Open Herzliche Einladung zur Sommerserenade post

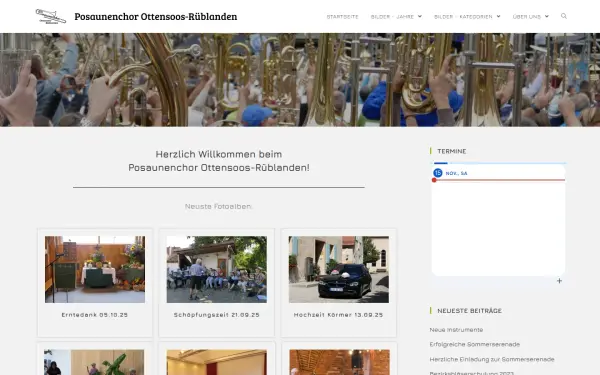[x=492, y=359]
